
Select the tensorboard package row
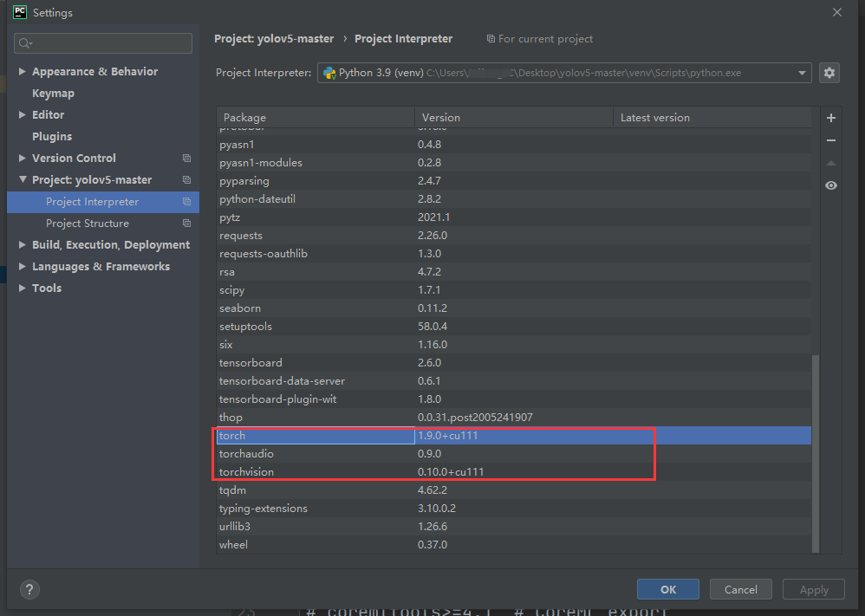514,363
